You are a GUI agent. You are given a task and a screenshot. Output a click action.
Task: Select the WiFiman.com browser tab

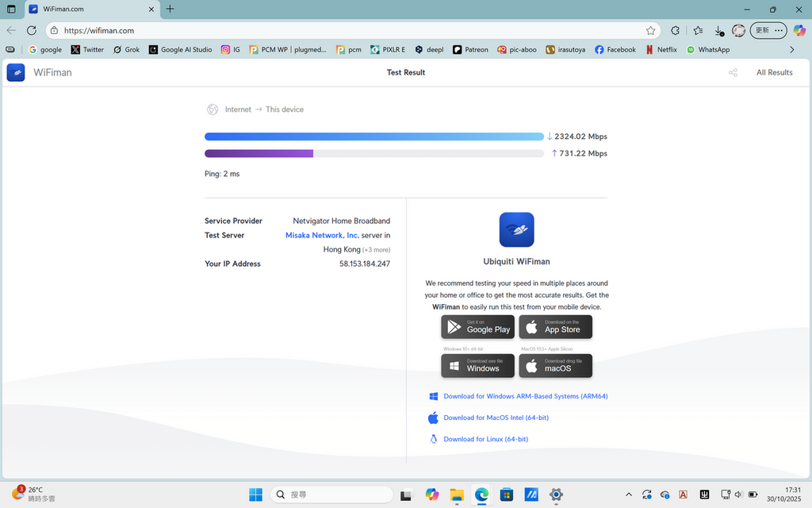(x=87, y=10)
